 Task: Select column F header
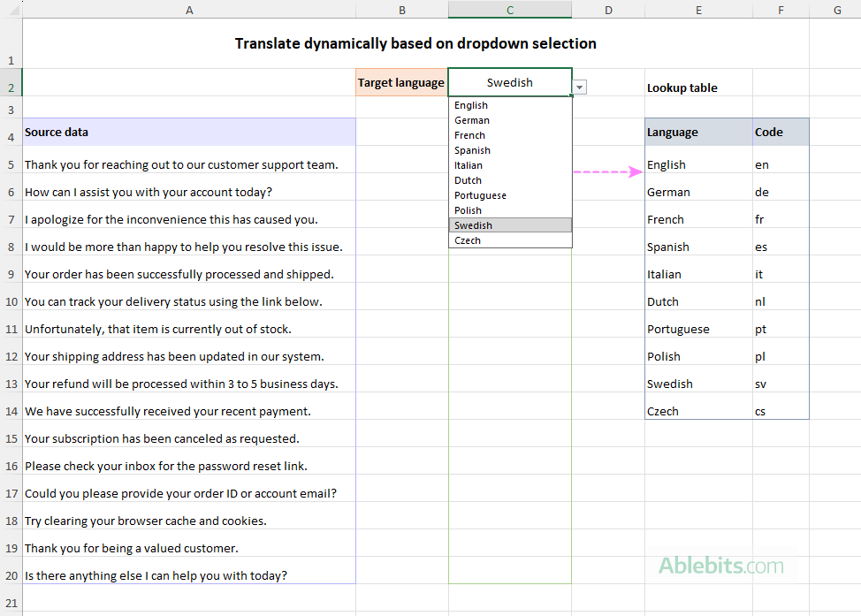pyautogui.click(x=781, y=10)
